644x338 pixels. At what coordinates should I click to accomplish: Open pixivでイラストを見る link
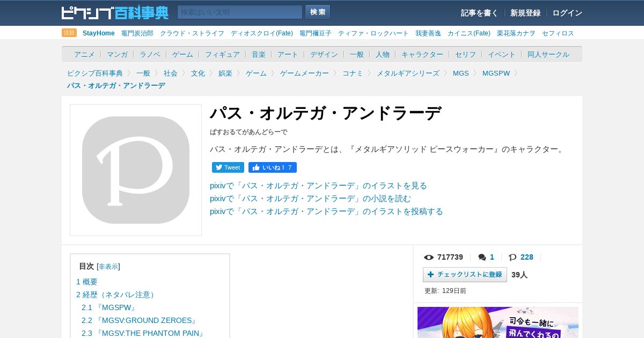318,186
